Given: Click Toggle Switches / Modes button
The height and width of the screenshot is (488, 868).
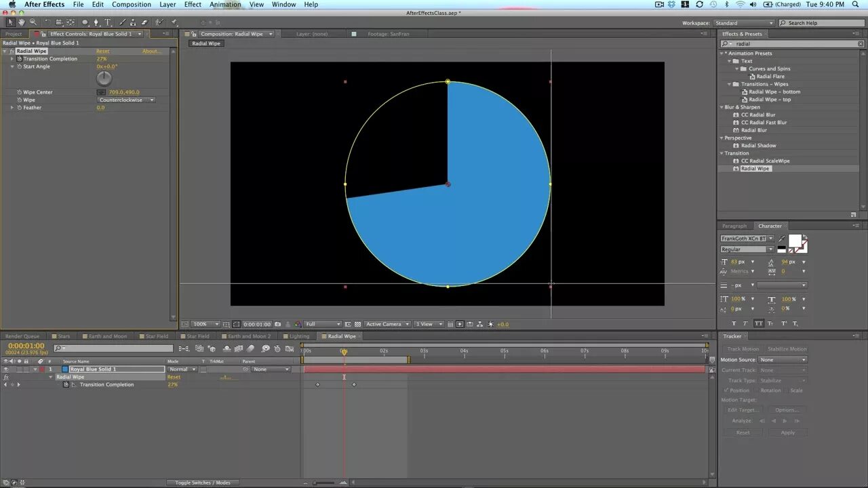Looking at the screenshot, I should pyautogui.click(x=203, y=483).
